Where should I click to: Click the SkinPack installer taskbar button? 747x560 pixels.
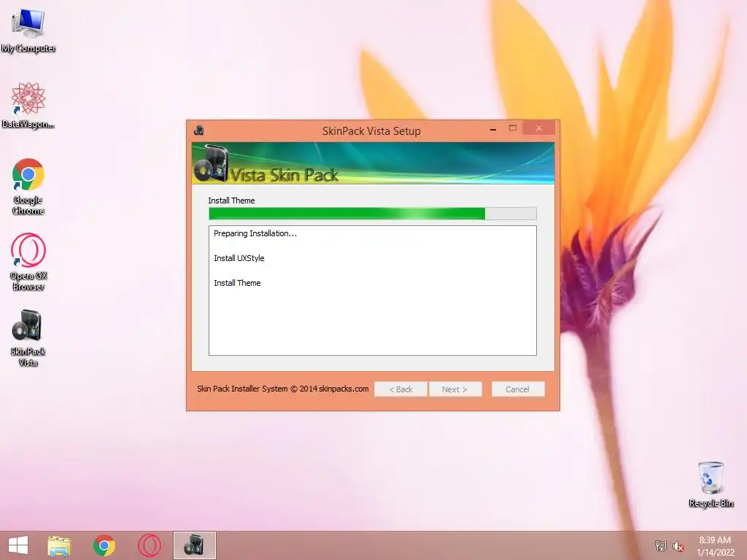tap(194, 545)
